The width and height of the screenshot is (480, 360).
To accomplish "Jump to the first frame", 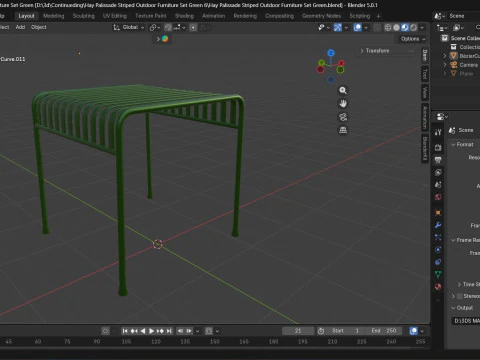I will click(125, 331).
